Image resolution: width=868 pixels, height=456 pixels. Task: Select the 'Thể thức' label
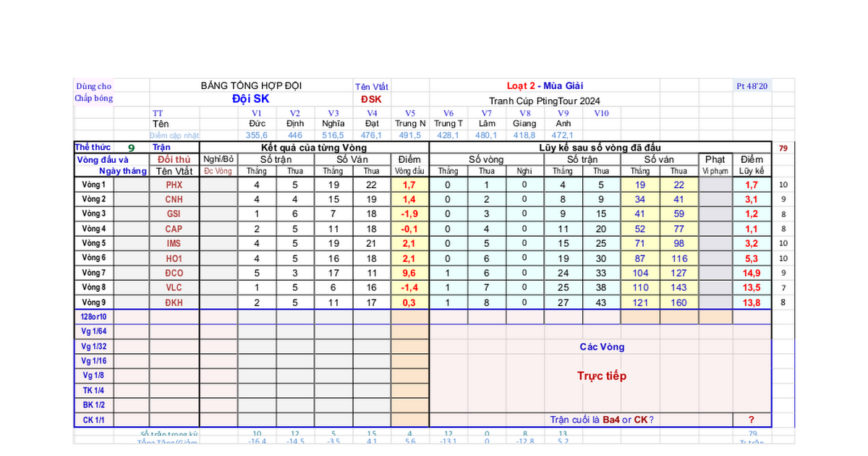pos(93,147)
